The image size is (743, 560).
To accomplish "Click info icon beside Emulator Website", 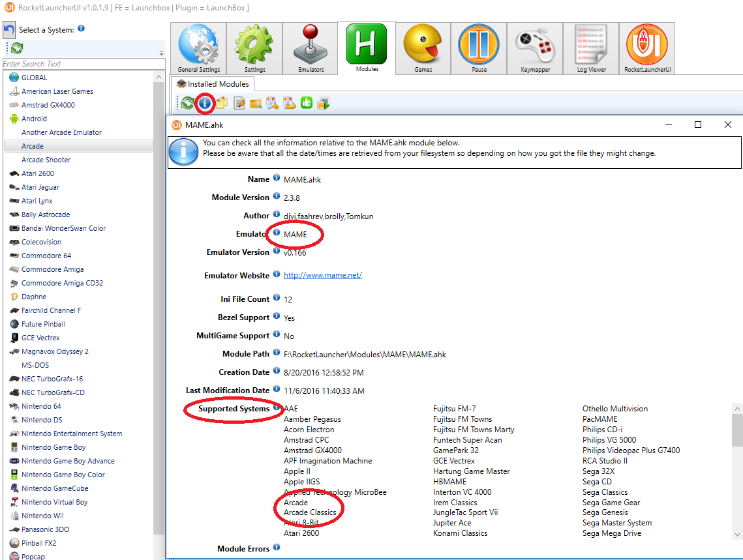I will pos(276,274).
